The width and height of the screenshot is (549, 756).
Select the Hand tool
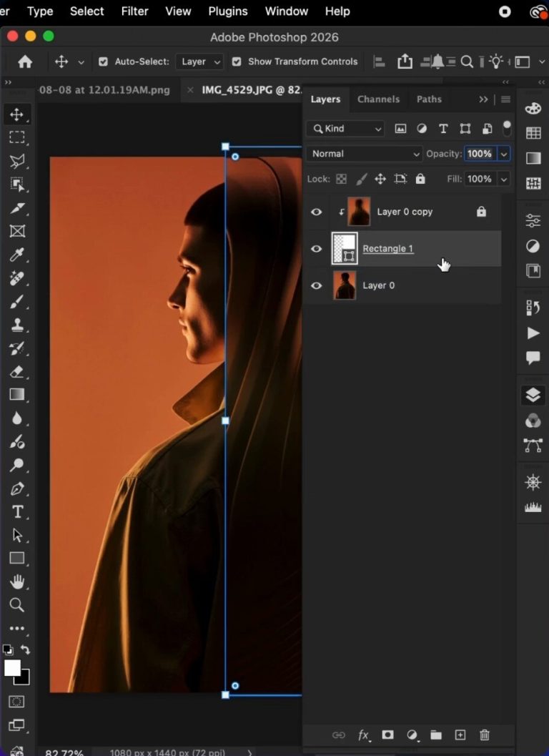(17, 581)
